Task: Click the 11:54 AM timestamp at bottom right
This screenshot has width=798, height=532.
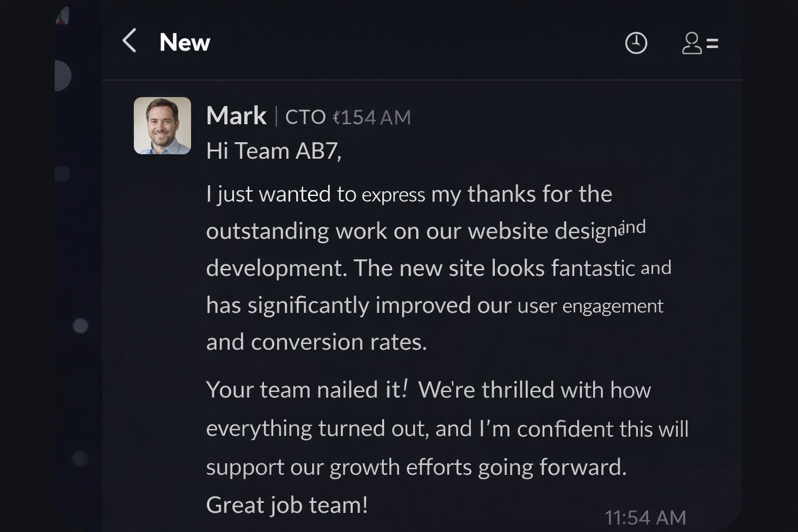Action: [646, 517]
